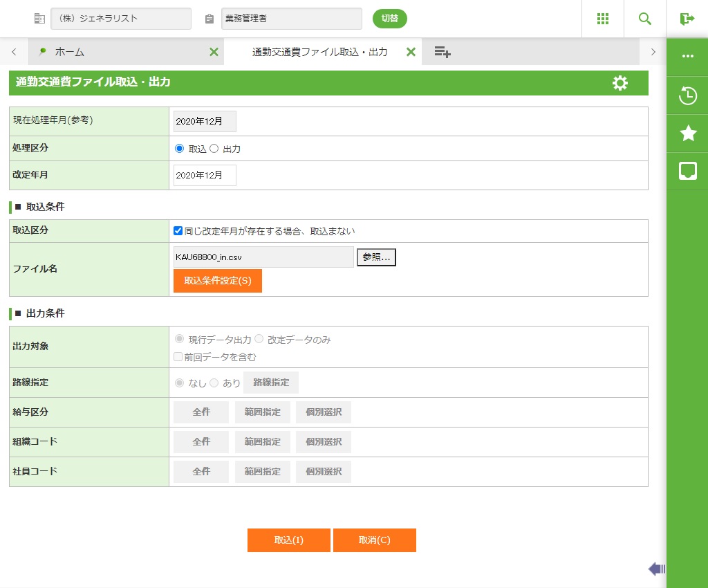Close the 通勤交通費ファイル取込・出力 tab
The width and height of the screenshot is (708, 588).
[411, 52]
